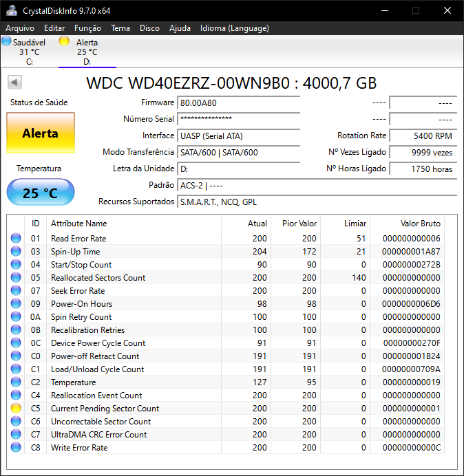This screenshot has height=476, width=464.
Task: Click the Padrão ACS-2 field
Action: (317, 185)
